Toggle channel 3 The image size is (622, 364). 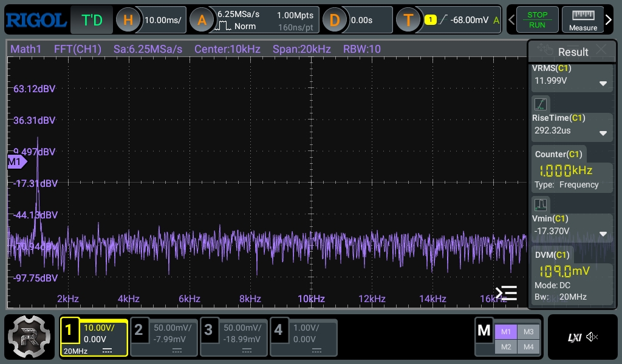tap(208, 330)
